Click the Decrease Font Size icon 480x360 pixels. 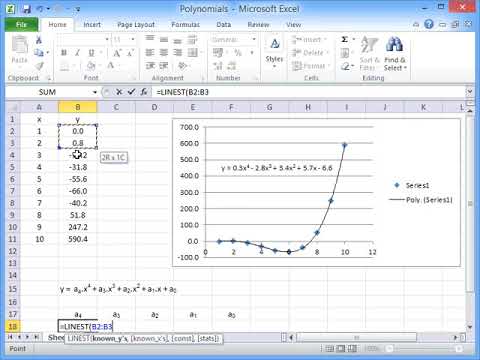coord(130,53)
